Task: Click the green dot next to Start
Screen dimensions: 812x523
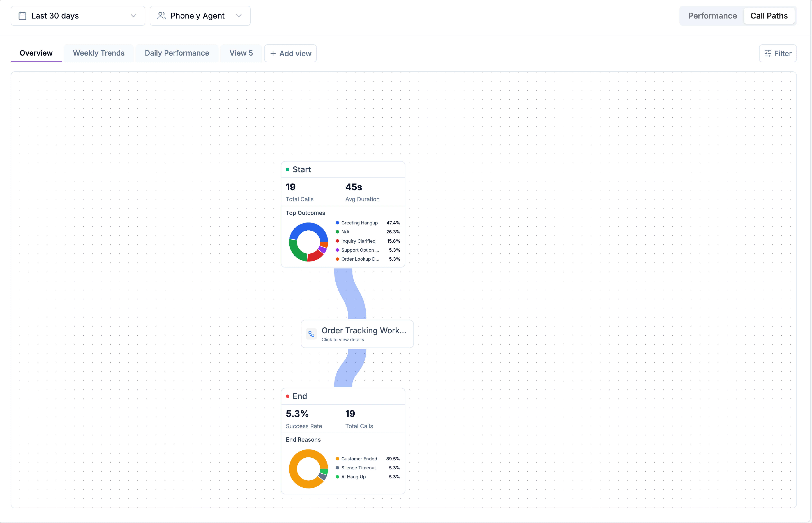Action: point(287,169)
